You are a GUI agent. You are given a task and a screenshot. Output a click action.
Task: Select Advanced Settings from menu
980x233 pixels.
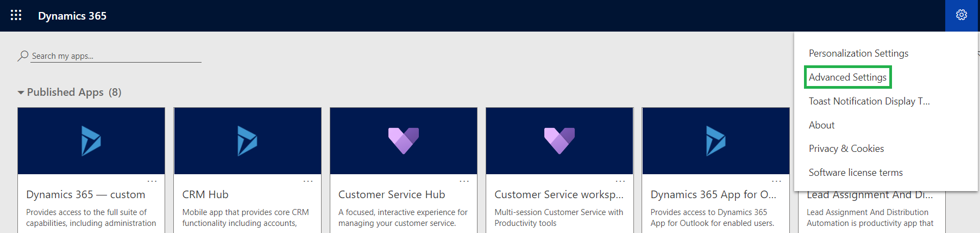point(847,77)
